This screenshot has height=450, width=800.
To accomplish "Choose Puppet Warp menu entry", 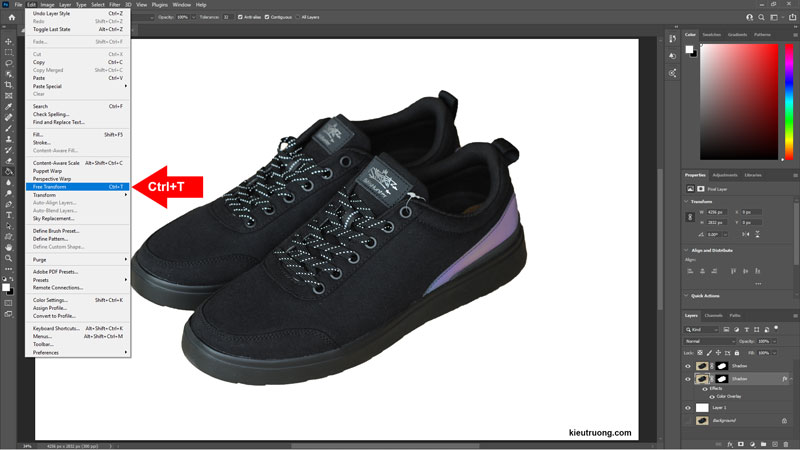I will click(78, 171).
